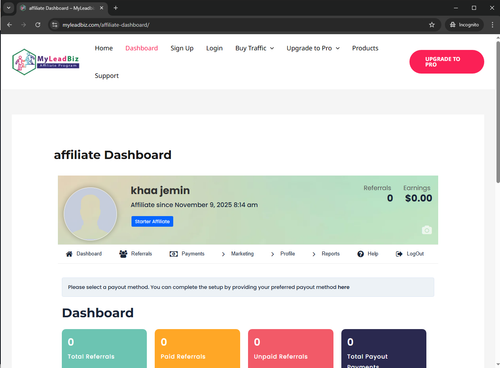This screenshot has width=500, height=368.
Task: Close the affiliate Dashboard tab
Action: tap(101, 8)
